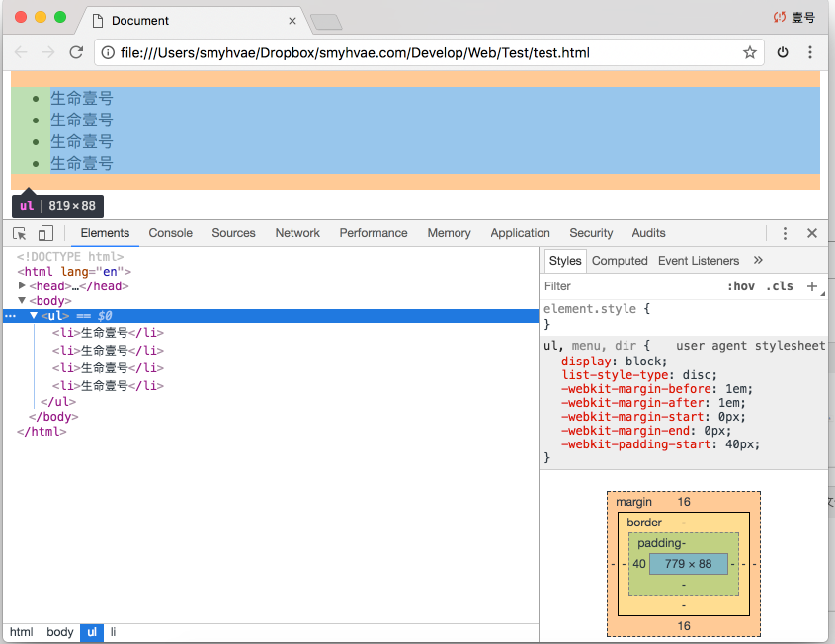Click the browser reload button
The width and height of the screenshot is (835, 644).
click(x=76, y=52)
